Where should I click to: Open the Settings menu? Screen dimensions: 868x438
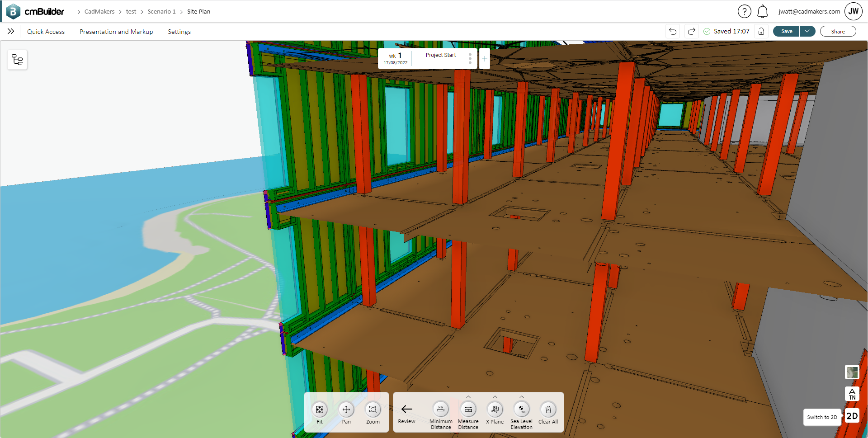(x=179, y=32)
